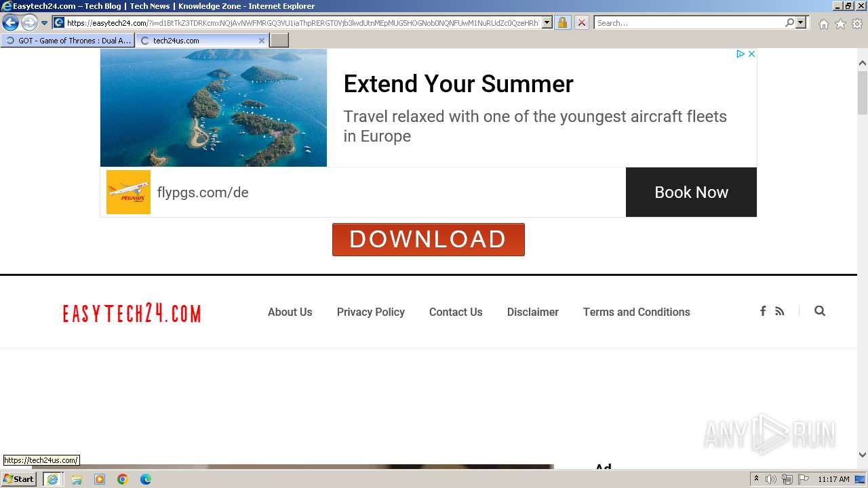Open the About Us menu item

pos(290,312)
